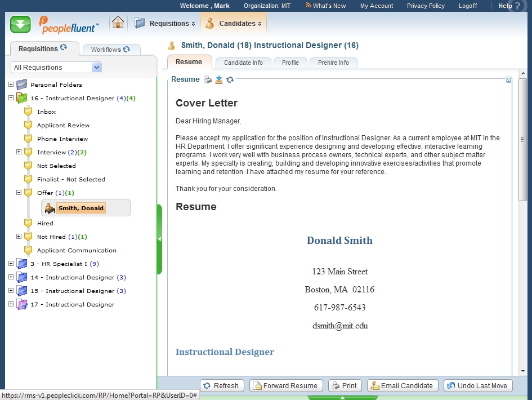Print resume using the printer icon in the Resume header
532x400 pixels.
(x=208, y=80)
